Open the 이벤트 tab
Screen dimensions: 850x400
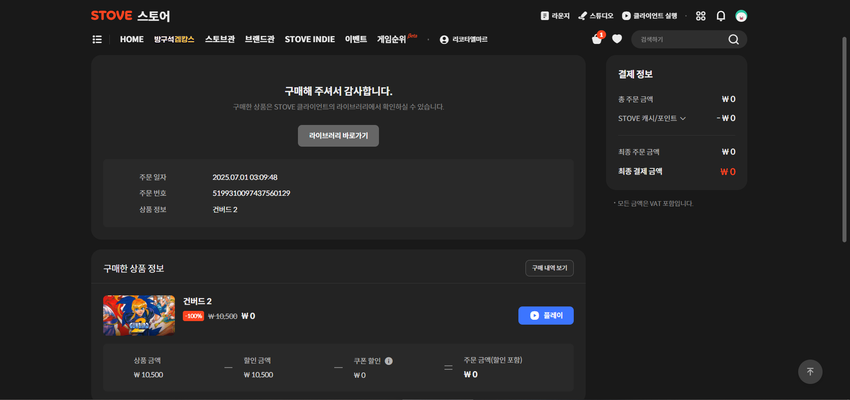pyautogui.click(x=356, y=39)
